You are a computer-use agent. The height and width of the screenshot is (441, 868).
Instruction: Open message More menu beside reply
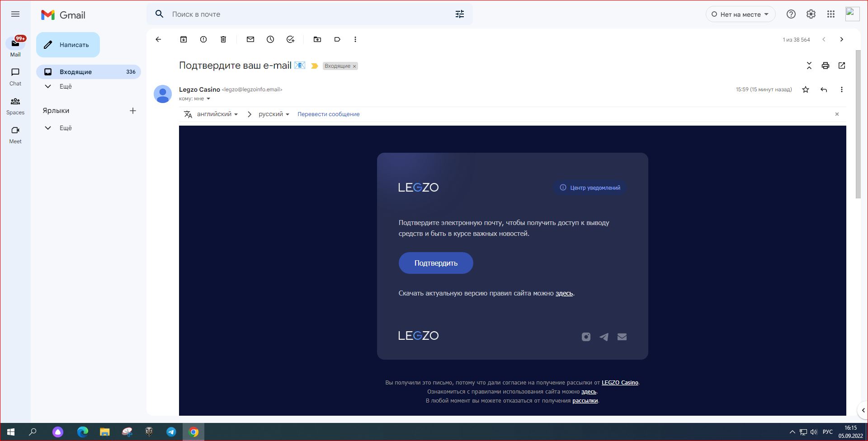842,89
